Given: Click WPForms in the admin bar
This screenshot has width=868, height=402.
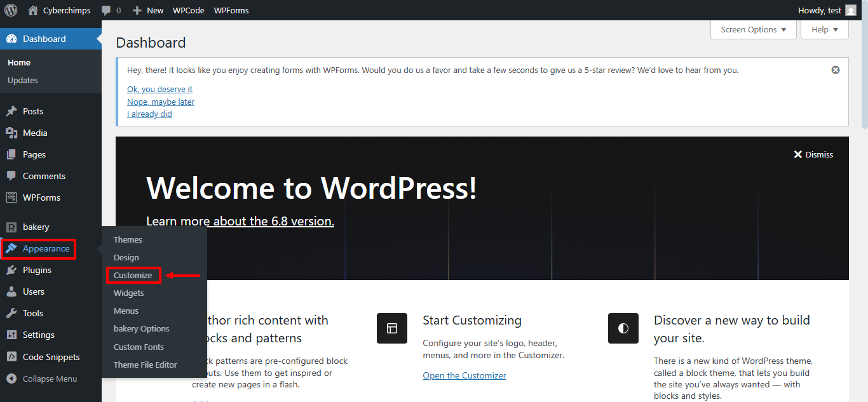Looking at the screenshot, I should coord(231,10).
